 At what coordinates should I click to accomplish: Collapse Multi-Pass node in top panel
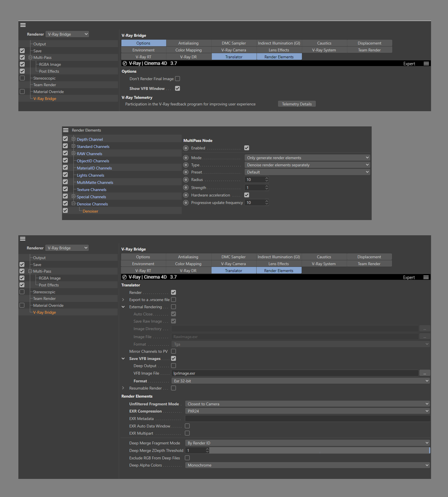[x=30, y=57]
